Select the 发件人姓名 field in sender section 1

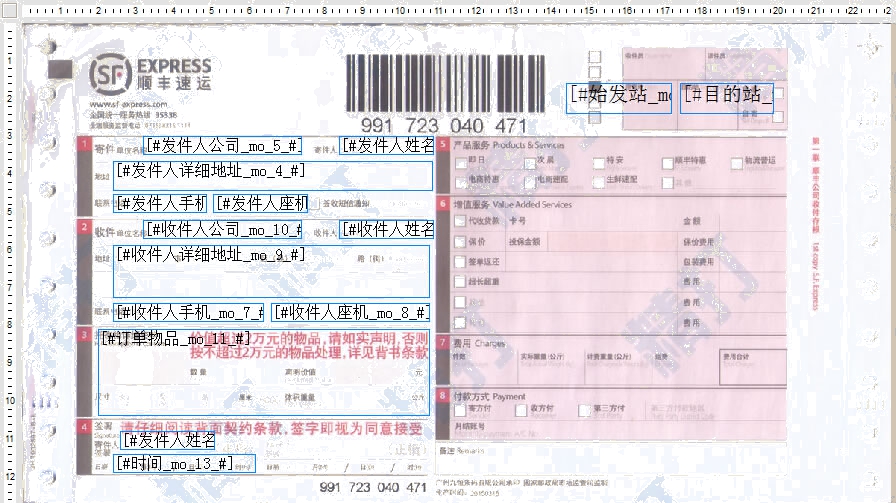[387, 146]
